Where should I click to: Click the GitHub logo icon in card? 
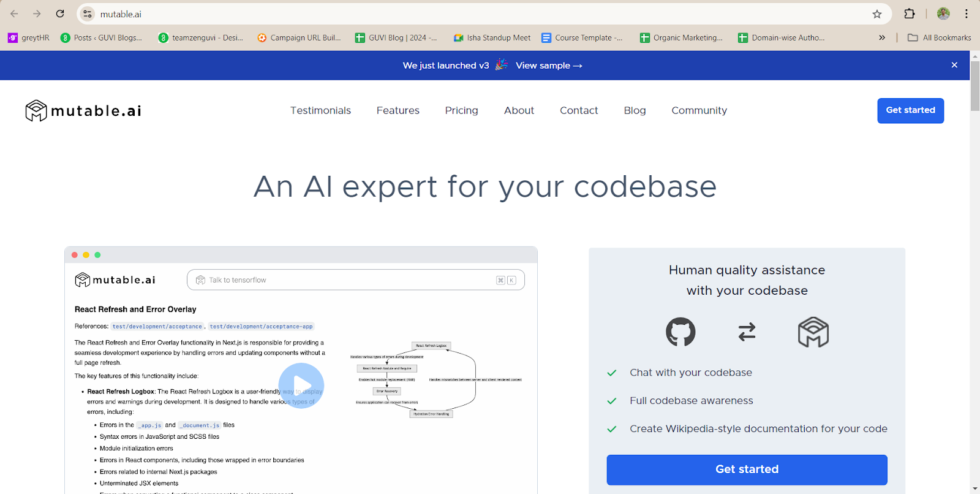click(x=680, y=332)
